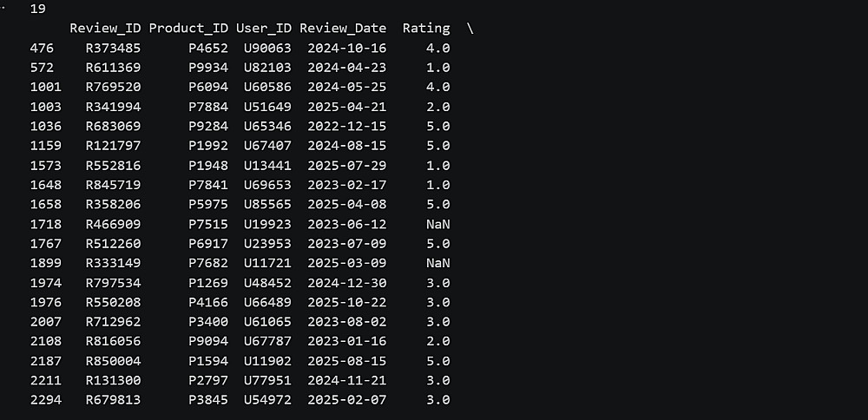The height and width of the screenshot is (420, 868).
Task: Click the Review_ID column header
Action: click(105, 29)
